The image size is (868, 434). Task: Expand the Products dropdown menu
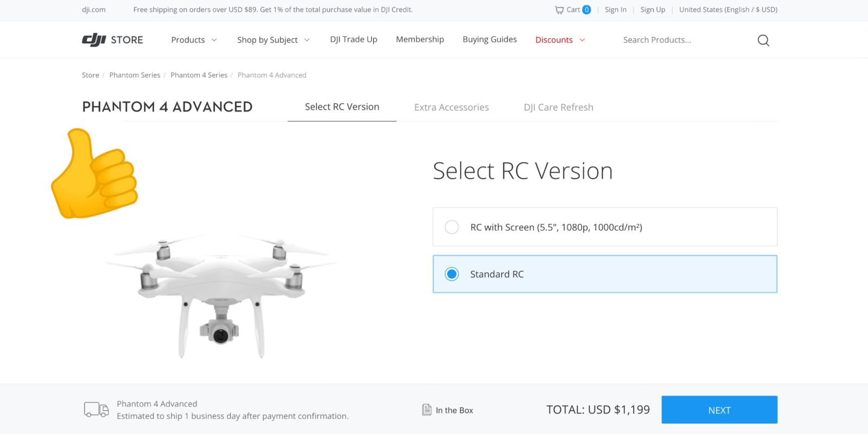(194, 40)
